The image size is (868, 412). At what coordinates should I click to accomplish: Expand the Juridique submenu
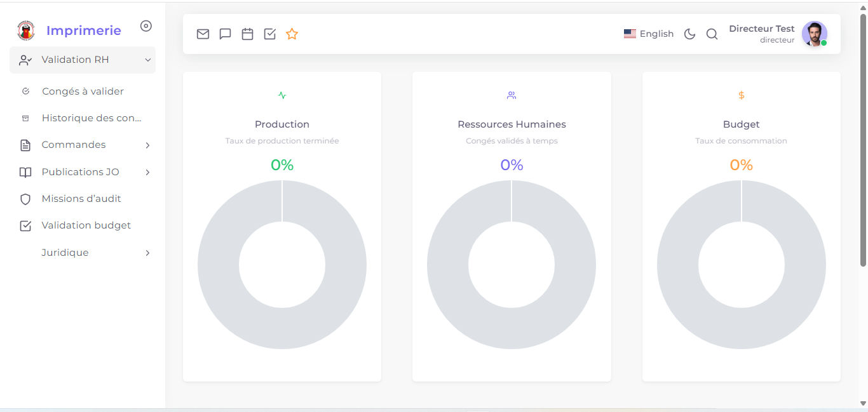[x=83, y=253]
